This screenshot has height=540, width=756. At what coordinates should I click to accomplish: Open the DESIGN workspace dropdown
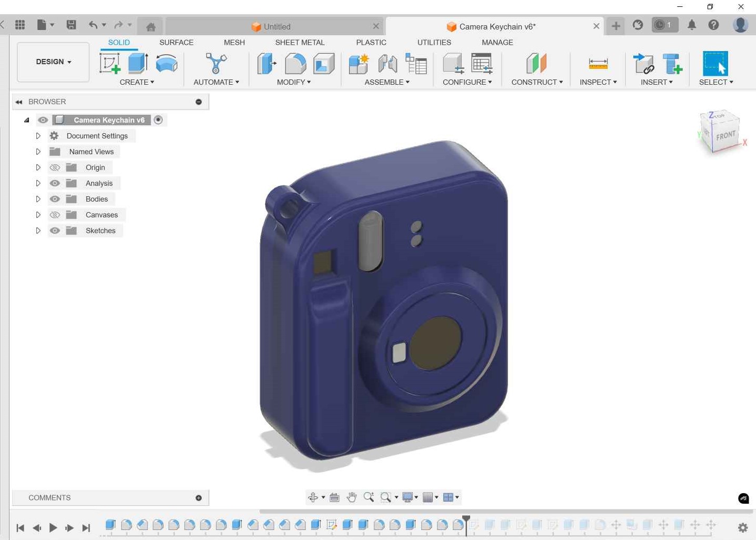[53, 62]
